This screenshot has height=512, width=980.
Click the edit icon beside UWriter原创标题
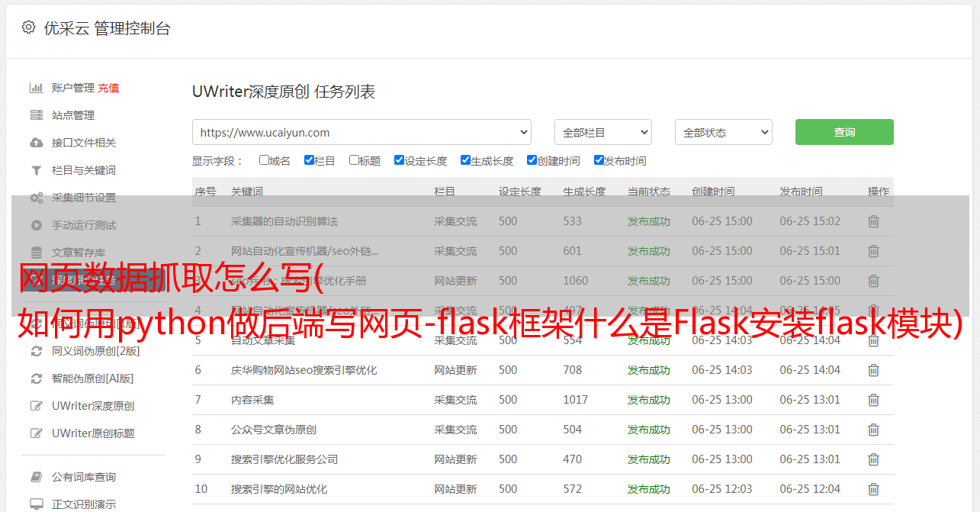pos(36,433)
